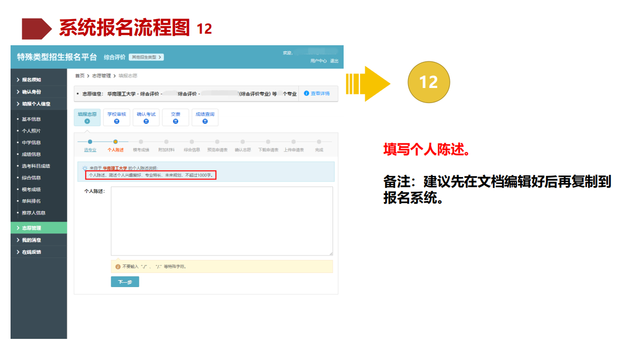Click inside the 个人陈述 text area
This screenshot has height=362, width=644.
tap(221, 221)
